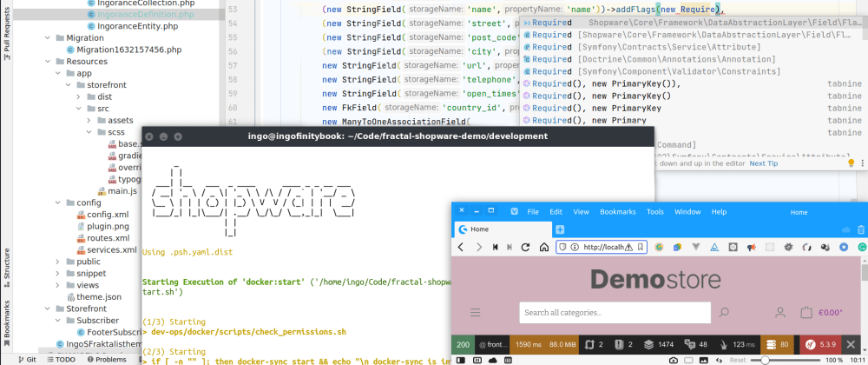Open the 1474 cache calls profiler panel
The image size is (868, 365).
(x=660, y=344)
